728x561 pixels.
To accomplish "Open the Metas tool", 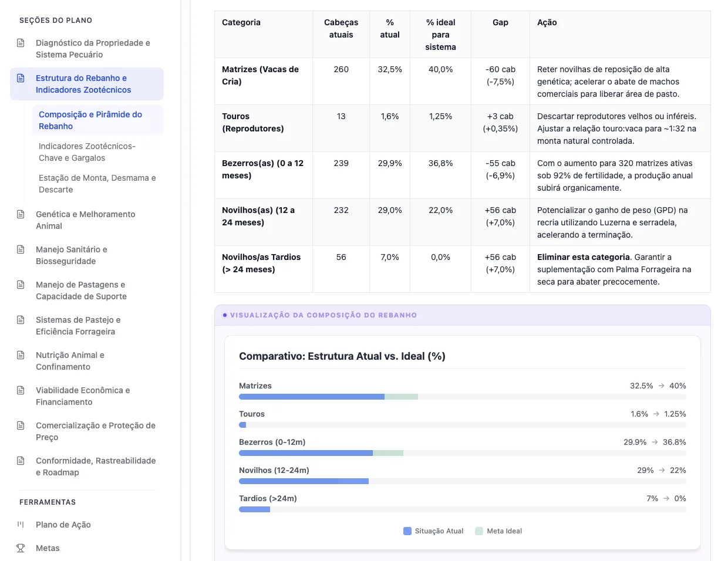I will [87, 548].
